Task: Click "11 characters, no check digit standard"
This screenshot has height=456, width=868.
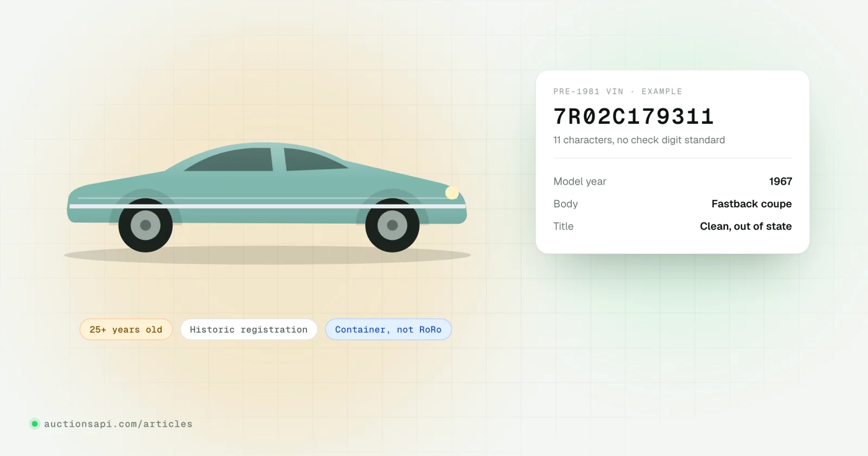Action: (x=639, y=140)
